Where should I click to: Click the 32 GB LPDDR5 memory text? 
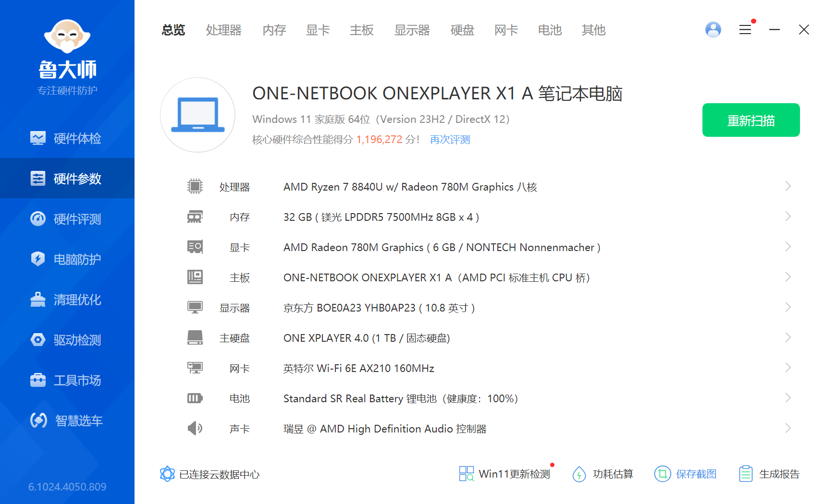click(381, 217)
